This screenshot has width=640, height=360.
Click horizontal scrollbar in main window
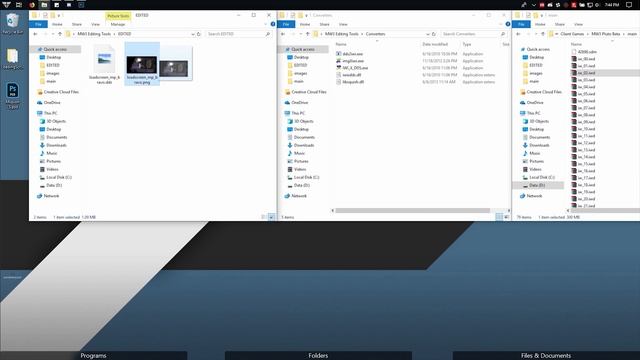point(606,211)
